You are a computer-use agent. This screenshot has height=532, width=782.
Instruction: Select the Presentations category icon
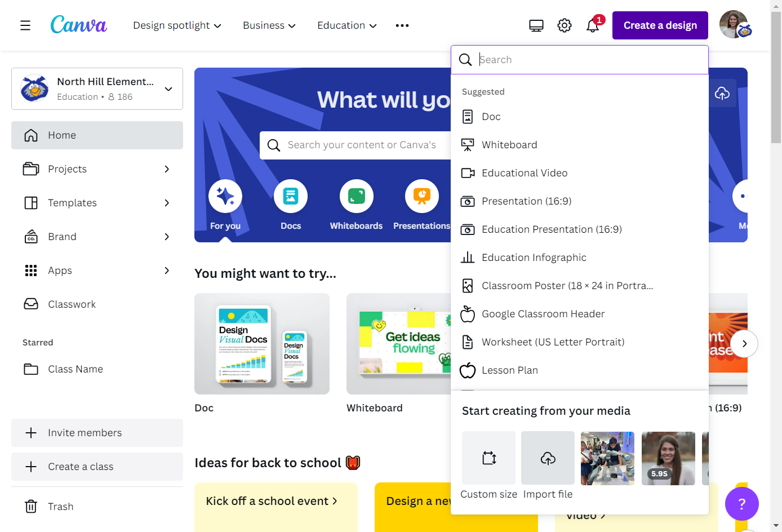422,196
